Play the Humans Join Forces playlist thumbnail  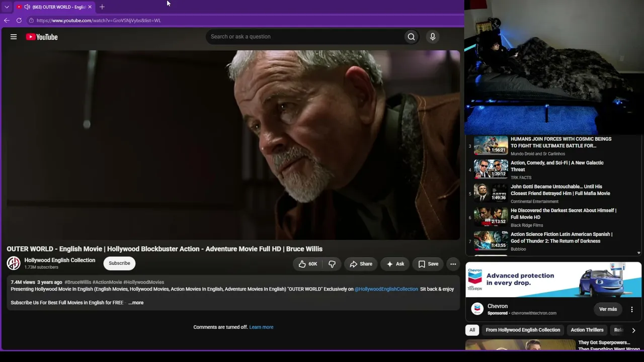[491, 145]
